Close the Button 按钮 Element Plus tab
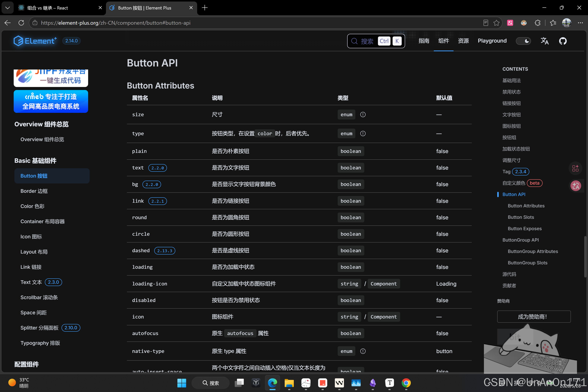Image resolution: width=588 pixels, height=392 pixels. [191, 8]
